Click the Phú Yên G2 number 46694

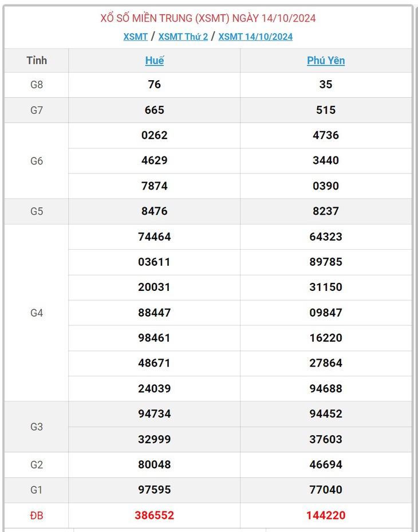point(326,464)
